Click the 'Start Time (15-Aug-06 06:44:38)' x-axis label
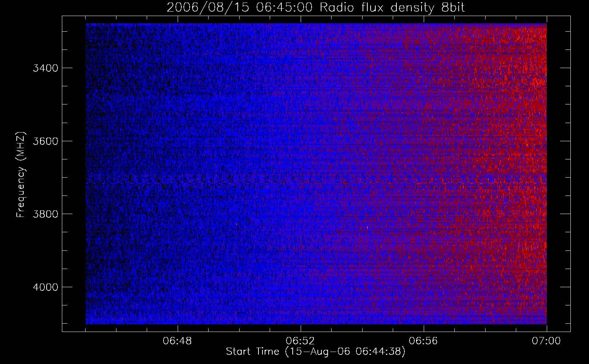This screenshot has width=589, height=364. pos(316,352)
